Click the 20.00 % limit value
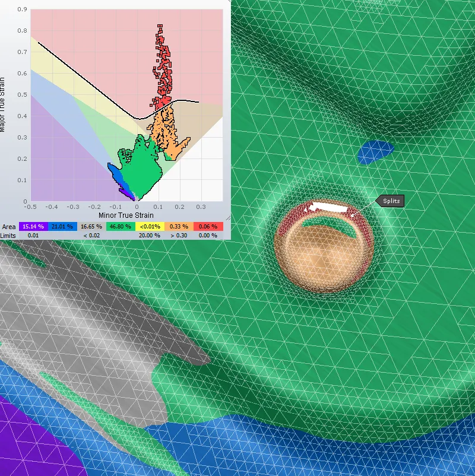 point(149,236)
